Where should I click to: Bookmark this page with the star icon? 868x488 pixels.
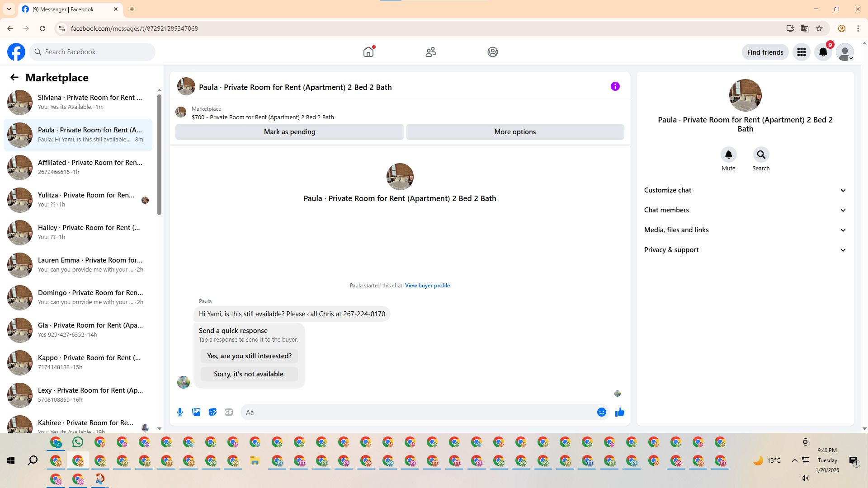click(819, 28)
